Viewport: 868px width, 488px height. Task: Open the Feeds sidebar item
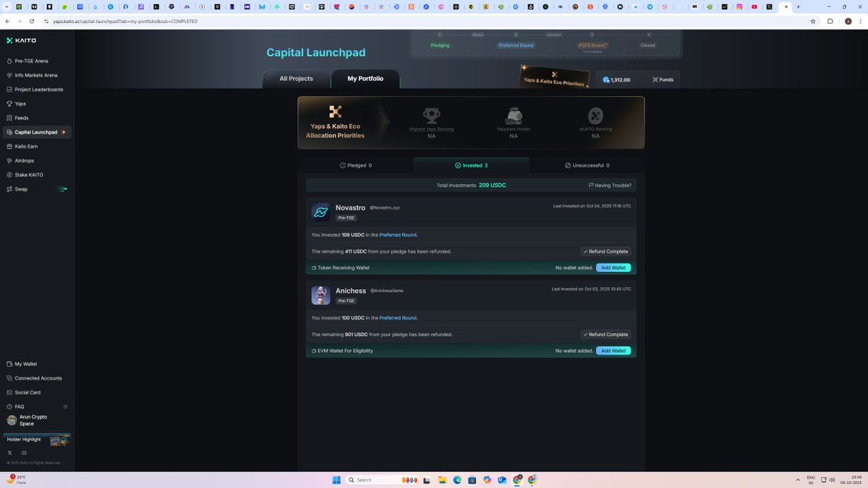click(22, 118)
